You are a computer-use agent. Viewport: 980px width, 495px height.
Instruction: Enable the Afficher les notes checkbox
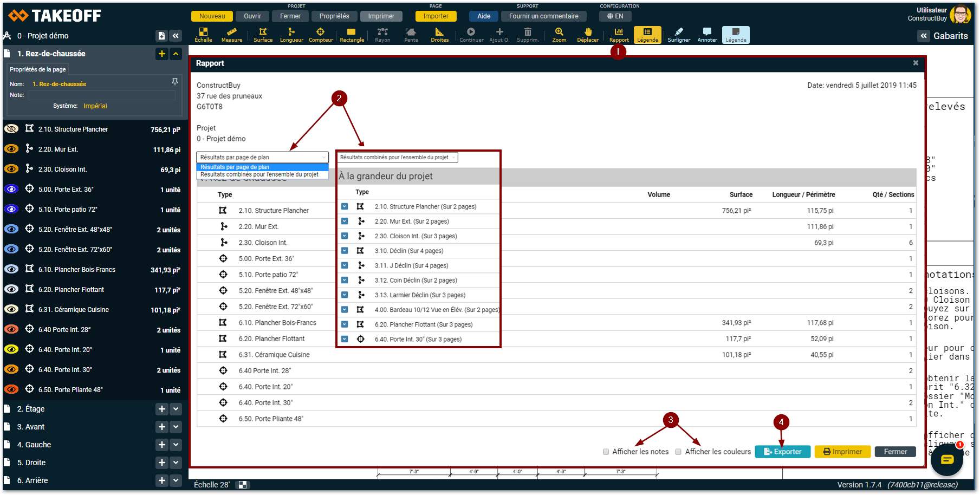pos(606,452)
